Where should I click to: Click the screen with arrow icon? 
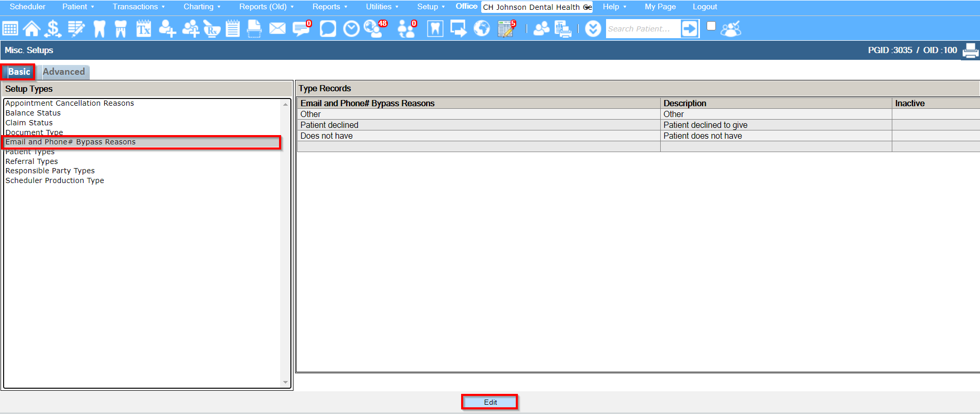459,28
